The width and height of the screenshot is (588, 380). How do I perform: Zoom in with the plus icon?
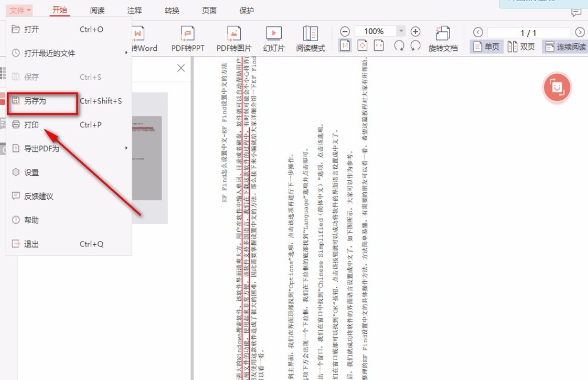click(415, 31)
